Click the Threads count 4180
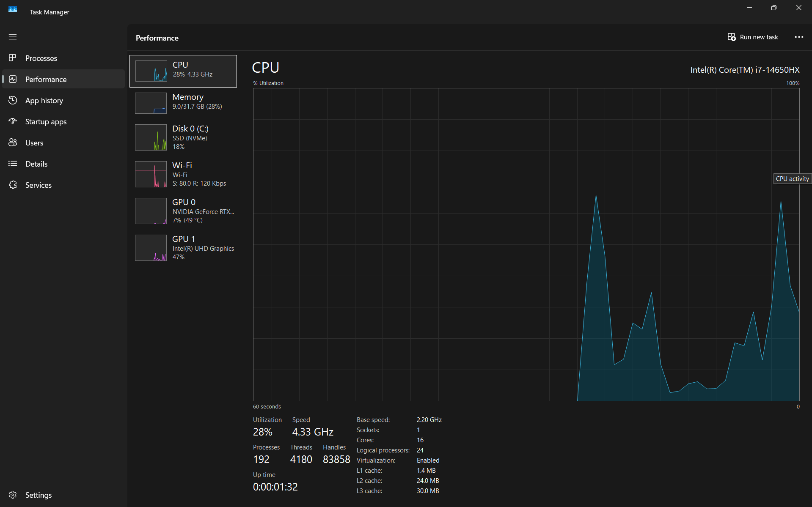The height and width of the screenshot is (507, 812). [x=301, y=459]
